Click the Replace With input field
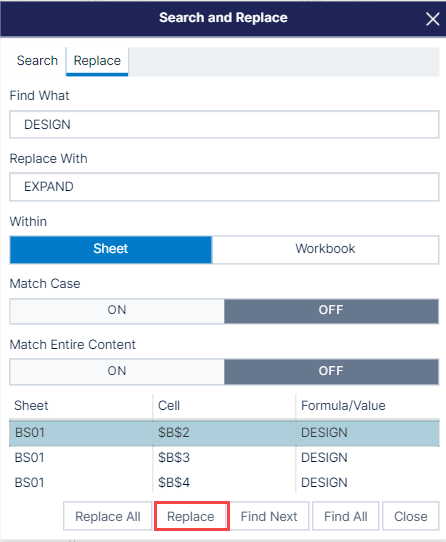446x542 pixels. click(x=224, y=187)
